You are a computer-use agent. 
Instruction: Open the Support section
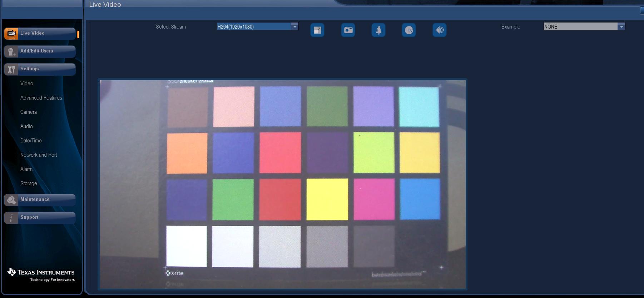coord(40,217)
